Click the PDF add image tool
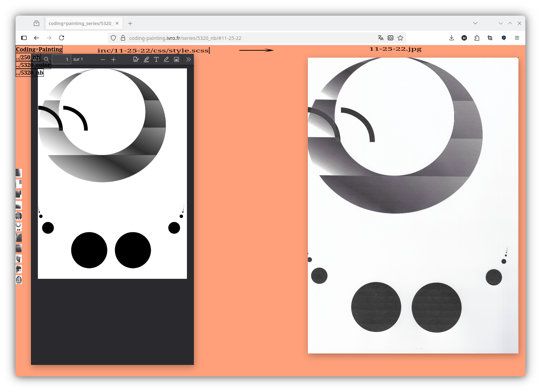 click(177, 59)
